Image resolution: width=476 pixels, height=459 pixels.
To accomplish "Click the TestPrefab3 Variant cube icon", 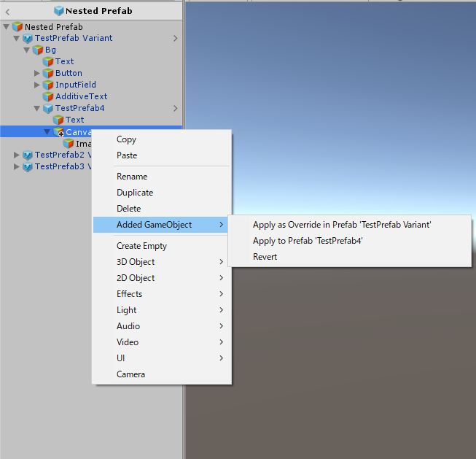I will tap(28, 166).
